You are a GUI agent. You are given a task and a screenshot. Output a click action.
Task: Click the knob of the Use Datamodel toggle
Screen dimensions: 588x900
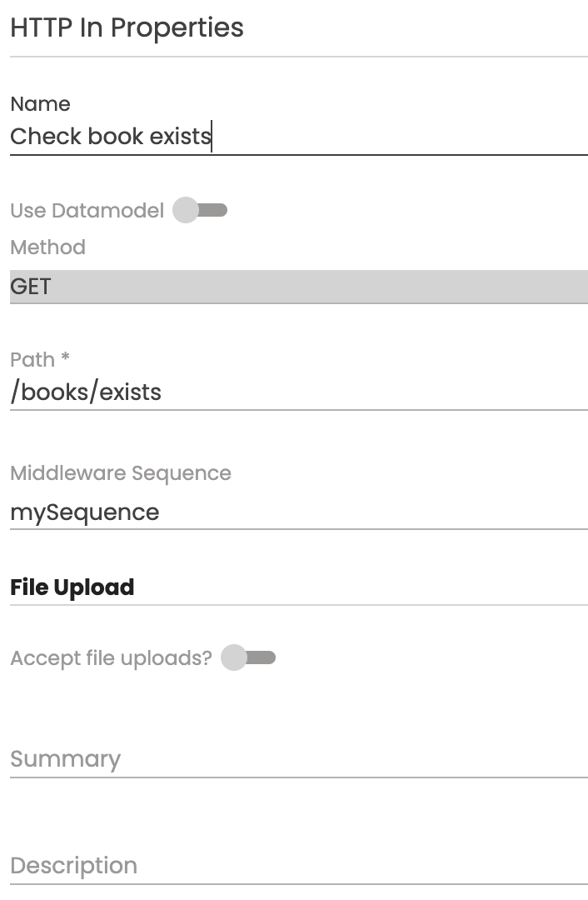186,210
